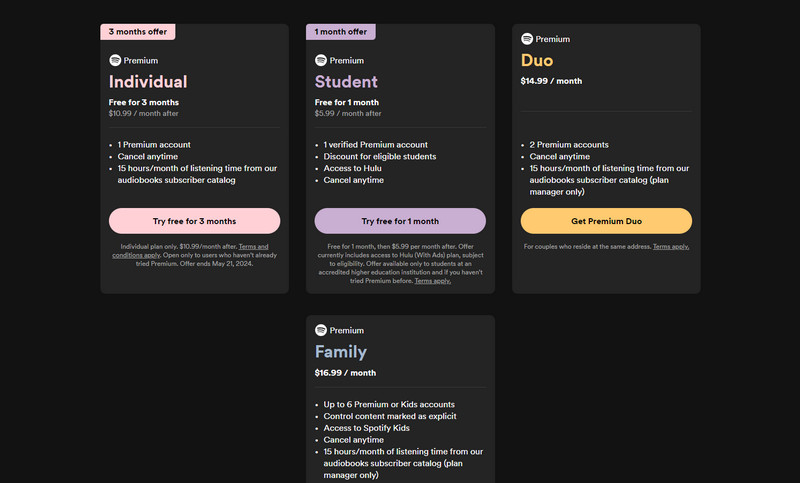Click the 1 month offer badge
800x483 pixels.
tap(341, 32)
